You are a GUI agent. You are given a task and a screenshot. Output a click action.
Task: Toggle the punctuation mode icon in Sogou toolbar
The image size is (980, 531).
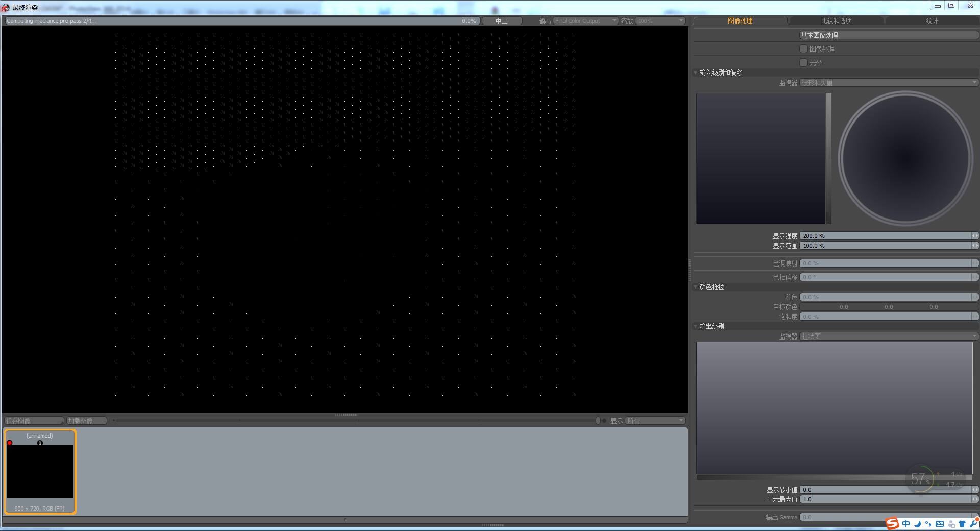point(928,524)
